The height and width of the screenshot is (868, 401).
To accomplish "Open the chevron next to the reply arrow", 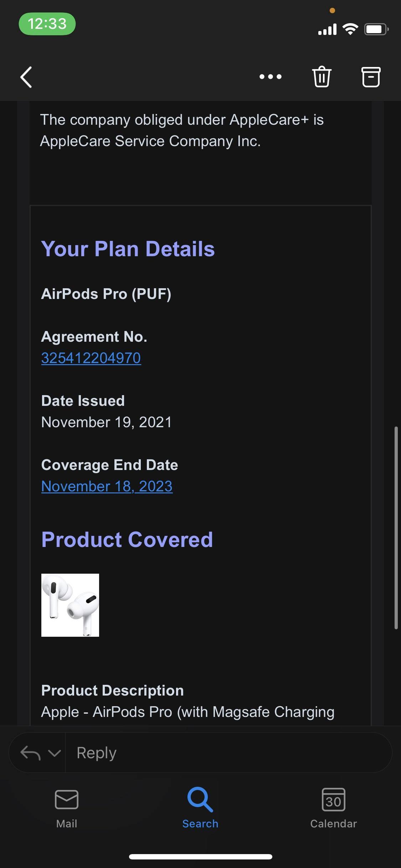I will [53, 753].
